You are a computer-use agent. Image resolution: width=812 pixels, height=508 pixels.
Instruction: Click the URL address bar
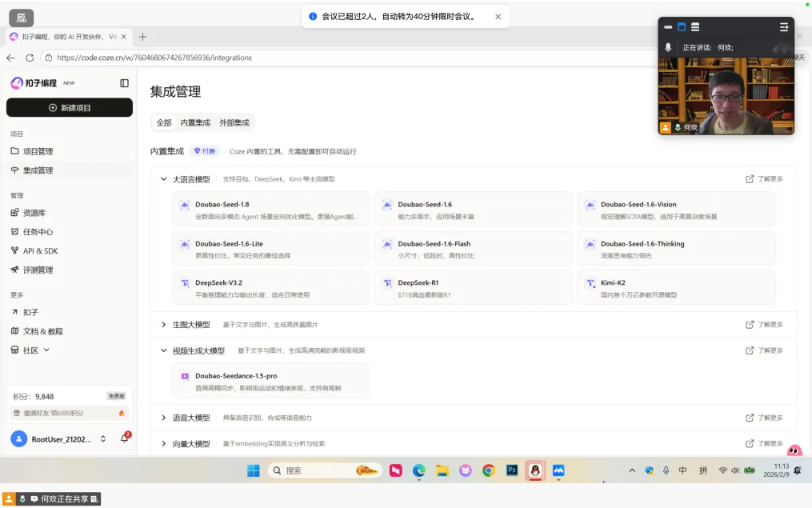click(347, 58)
